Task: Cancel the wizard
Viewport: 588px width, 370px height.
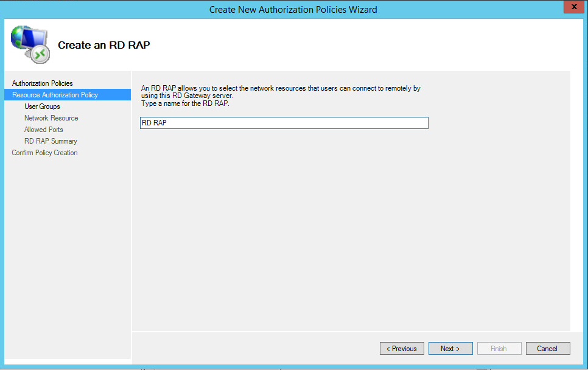Action: (547, 349)
